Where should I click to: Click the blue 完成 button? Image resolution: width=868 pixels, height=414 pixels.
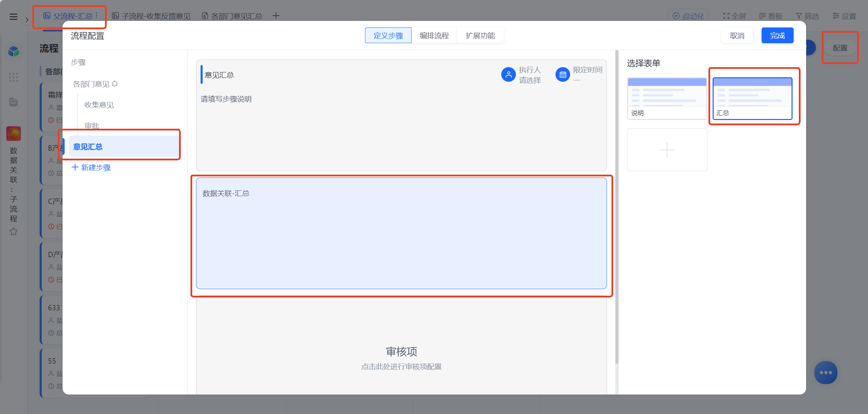click(x=777, y=35)
